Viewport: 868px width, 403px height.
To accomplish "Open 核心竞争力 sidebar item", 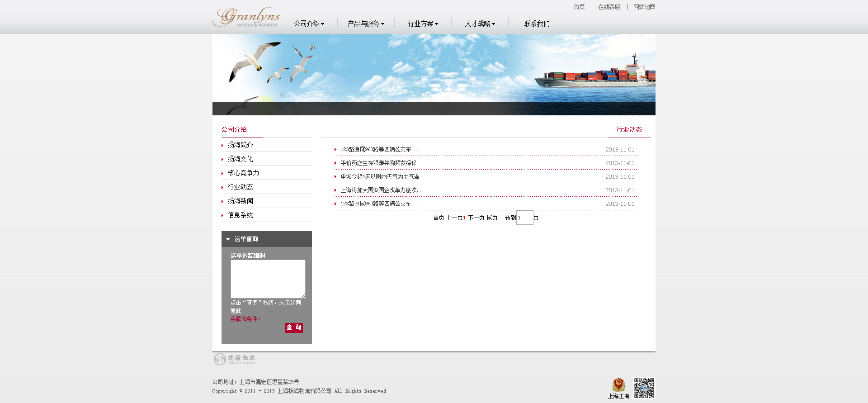I will [243, 173].
